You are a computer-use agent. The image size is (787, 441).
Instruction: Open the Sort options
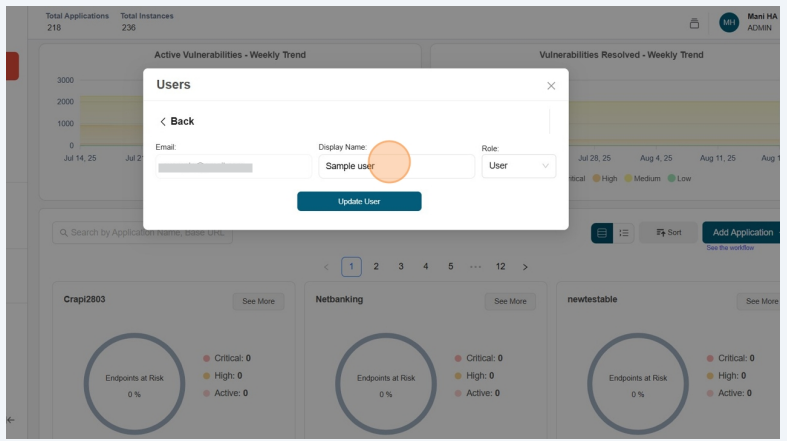668,232
